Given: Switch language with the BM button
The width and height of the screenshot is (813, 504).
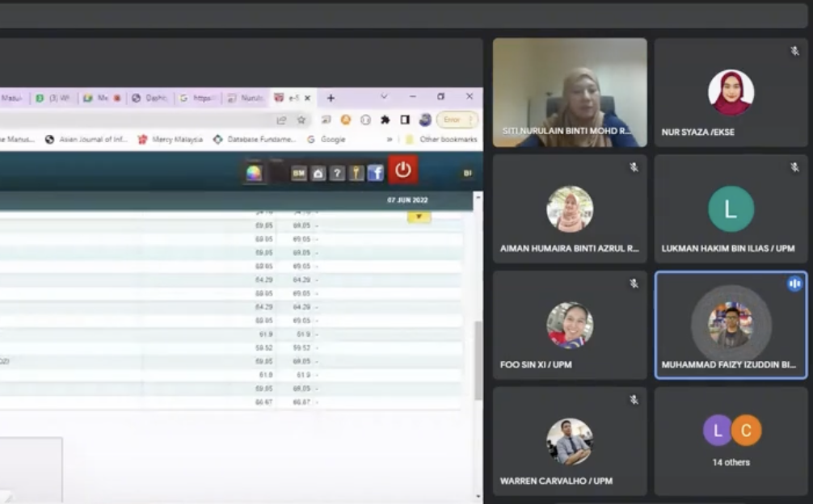Looking at the screenshot, I should pos(298,174).
